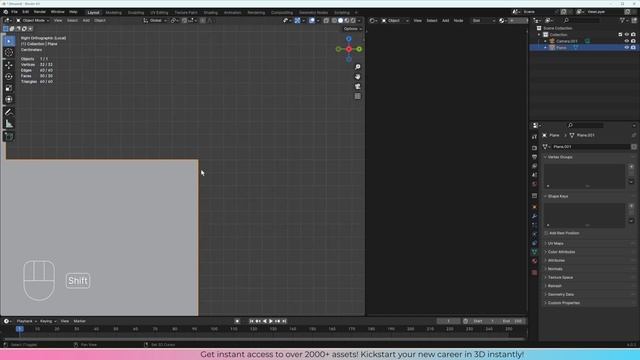Open the Tool properties tab

534,137
